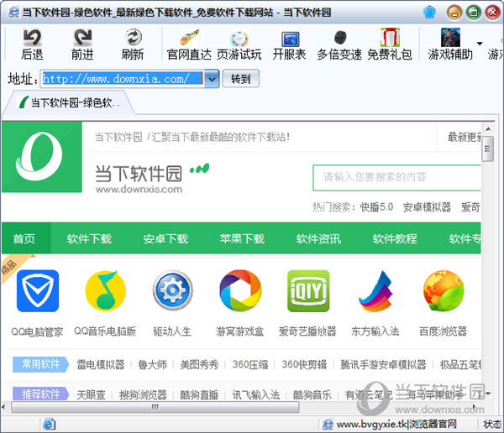
Task: Click the 驱动人生 gear icon
Action: point(172,290)
